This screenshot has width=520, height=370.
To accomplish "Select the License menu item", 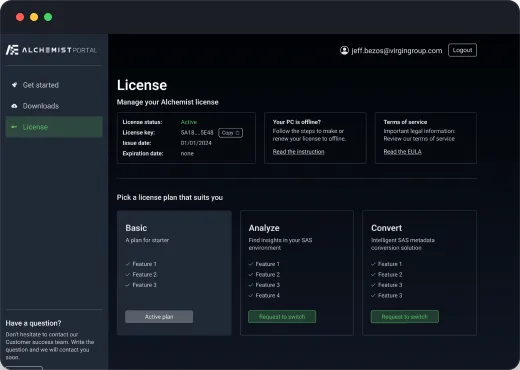I will click(x=54, y=127).
